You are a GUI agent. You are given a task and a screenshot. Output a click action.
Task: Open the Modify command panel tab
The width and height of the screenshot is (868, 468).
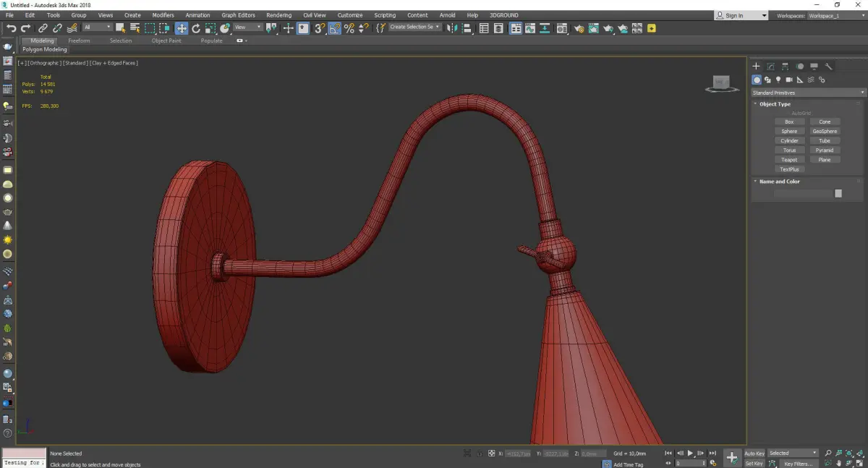[x=770, y=67]
